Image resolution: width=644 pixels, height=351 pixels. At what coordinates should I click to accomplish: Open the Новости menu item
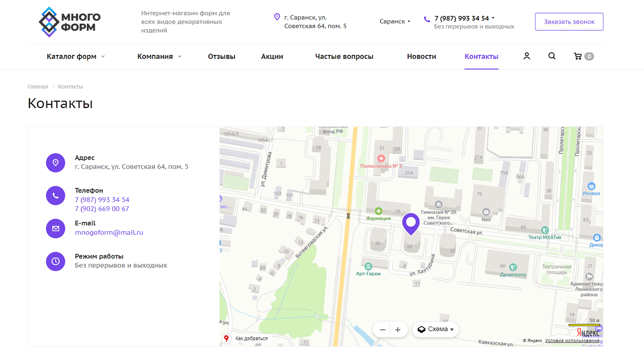tap(421, 56)
